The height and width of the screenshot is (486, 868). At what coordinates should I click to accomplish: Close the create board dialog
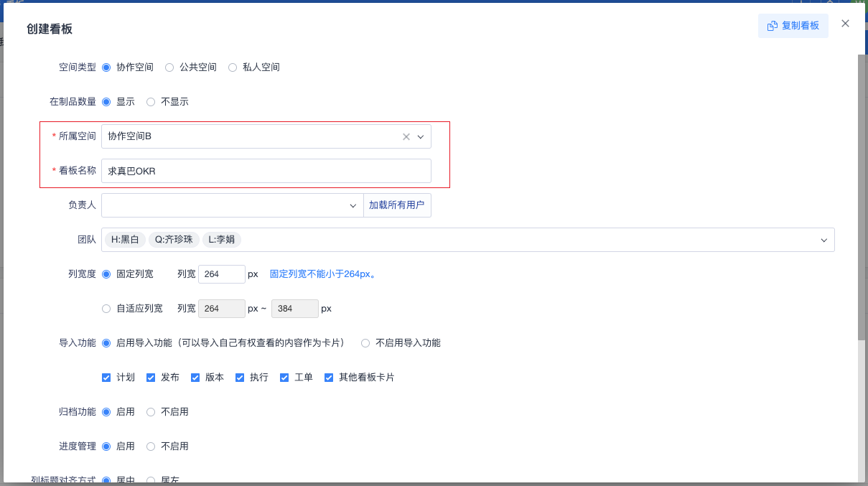(845, 24)
